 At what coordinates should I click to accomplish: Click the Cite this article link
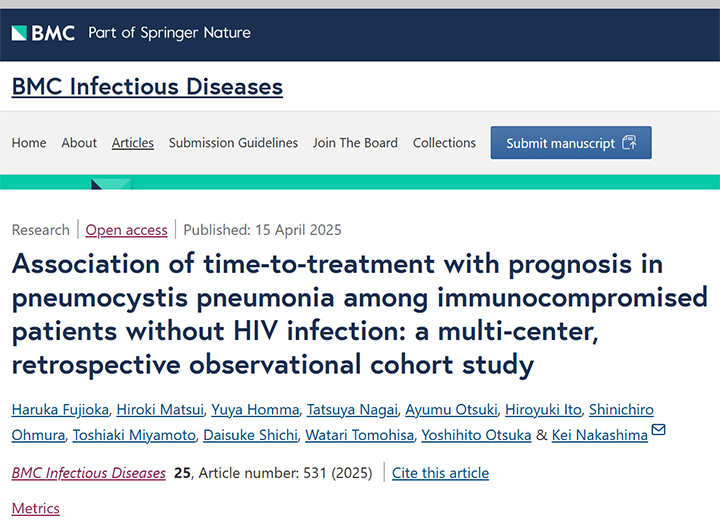[x=440, y=473]
